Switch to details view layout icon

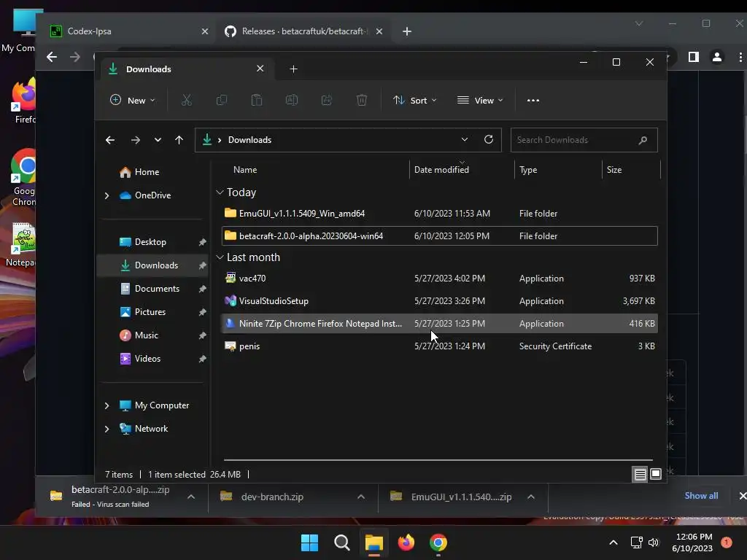tap(640, 474)
